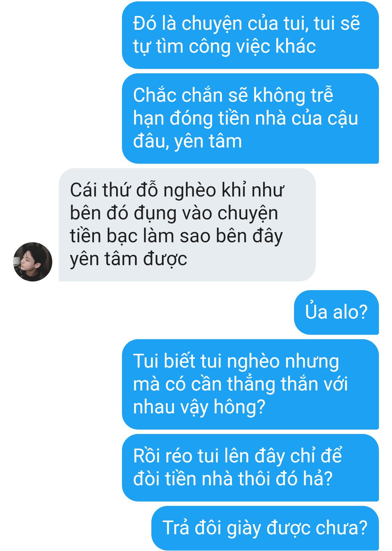Click the line 'Chắc chắn sẽ không trễ'
Screen dimensions: 392x551
click(x=233, y=95)
